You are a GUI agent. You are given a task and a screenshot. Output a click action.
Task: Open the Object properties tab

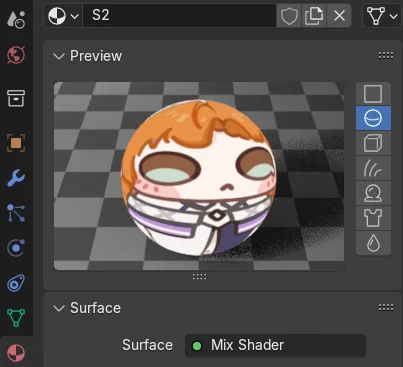click(x=16, y=143)
